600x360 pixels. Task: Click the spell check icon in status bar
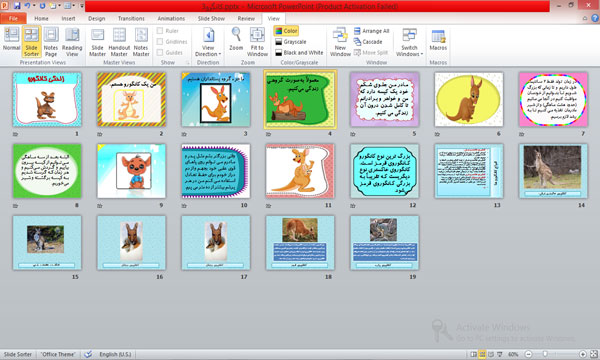[x=88, y=354]
